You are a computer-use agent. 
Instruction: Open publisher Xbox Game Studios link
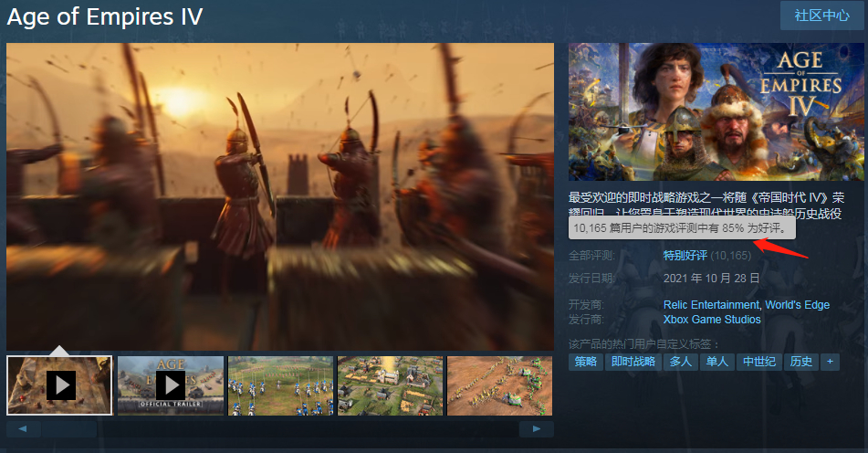click(712, 320)
